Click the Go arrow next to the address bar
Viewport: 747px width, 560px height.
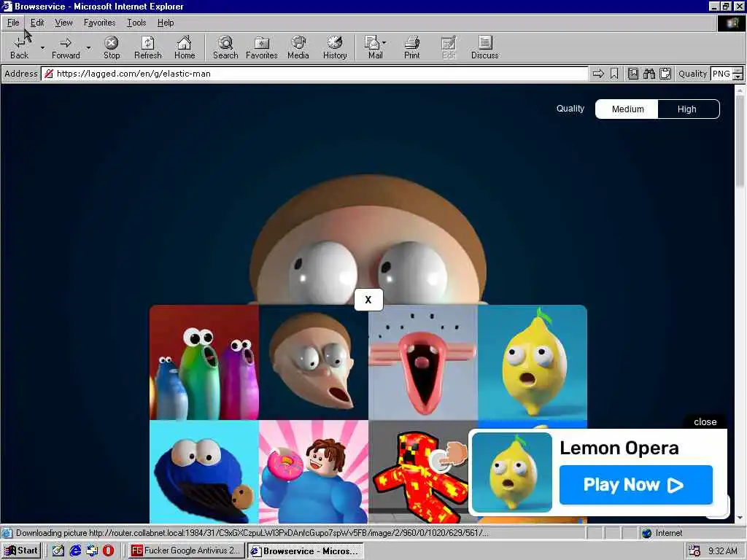598,74
